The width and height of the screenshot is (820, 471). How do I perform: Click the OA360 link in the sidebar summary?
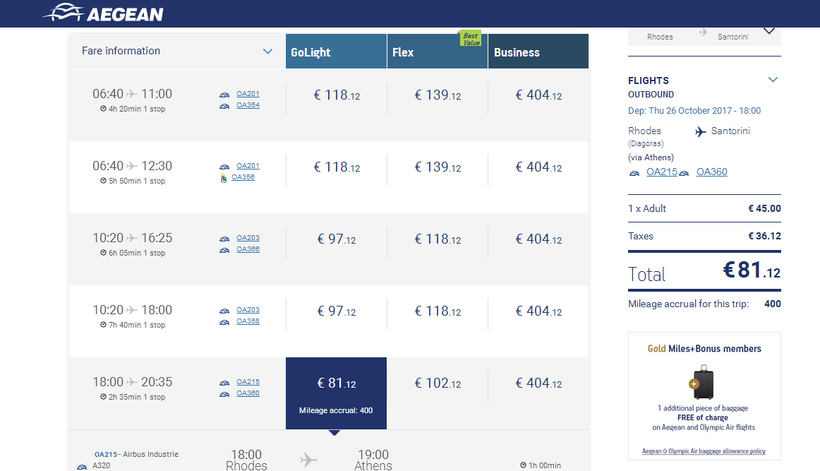click(712, 173)
